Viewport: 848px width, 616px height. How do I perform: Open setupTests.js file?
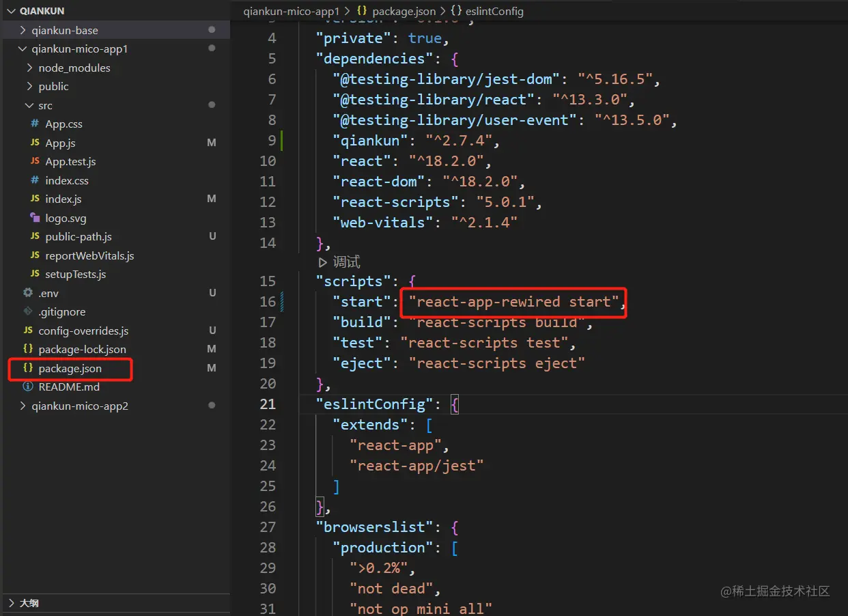pos(76,274)
